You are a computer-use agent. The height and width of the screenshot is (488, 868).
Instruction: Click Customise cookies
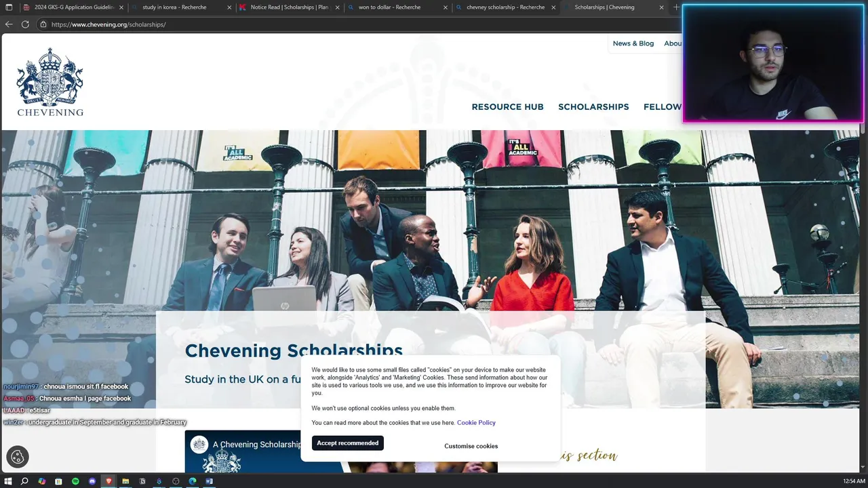pyautogui.click(x=471, y=446)
